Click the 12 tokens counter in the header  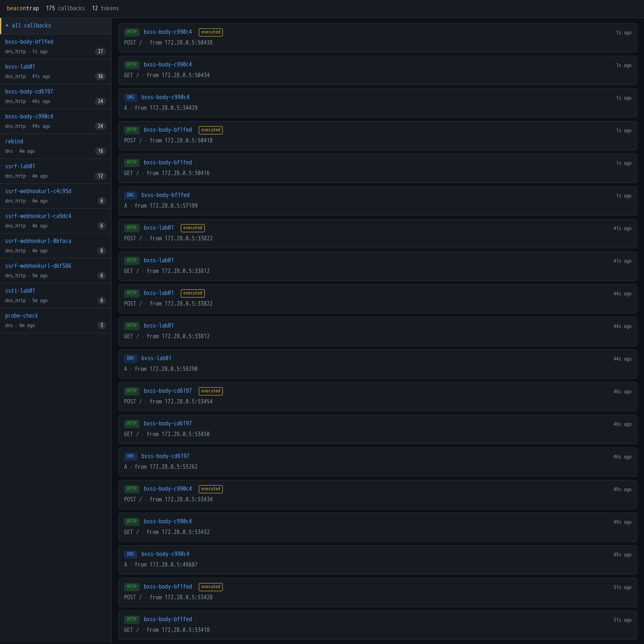105,8
